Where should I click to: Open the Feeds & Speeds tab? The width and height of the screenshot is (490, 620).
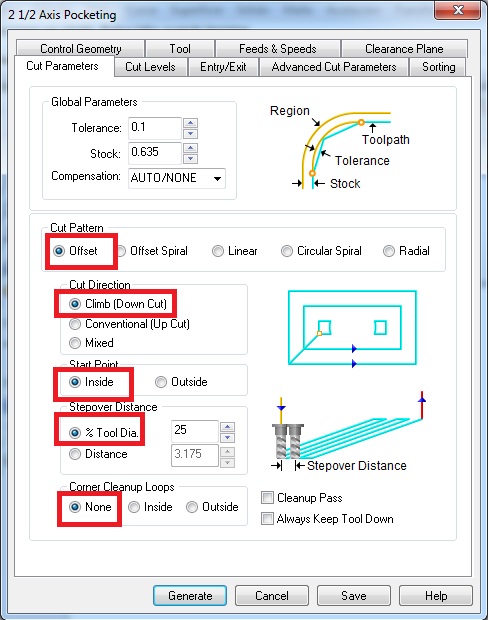pos(278,49)
